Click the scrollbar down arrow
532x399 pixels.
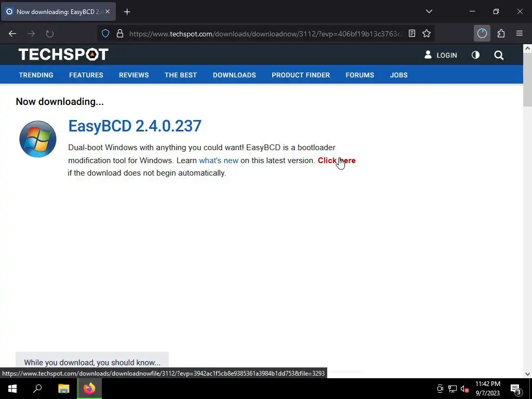527,374
